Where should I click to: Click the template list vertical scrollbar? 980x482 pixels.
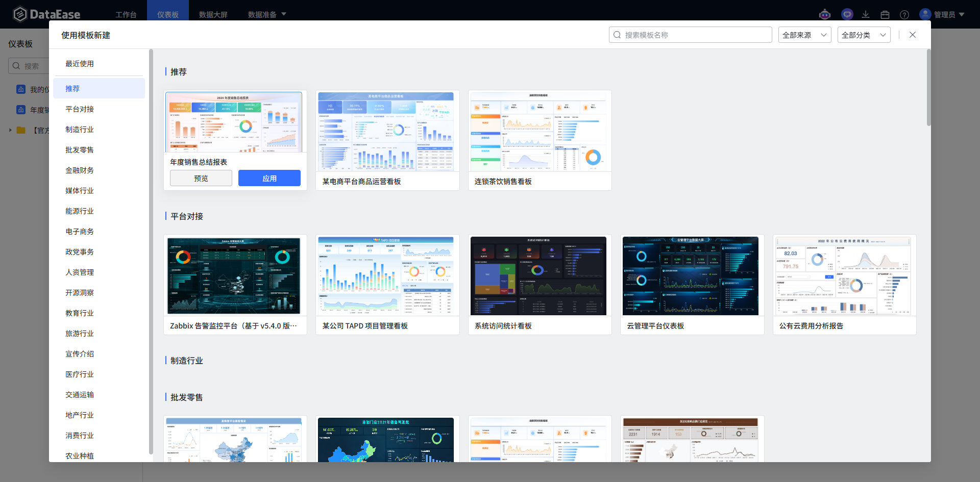click(x=928, y=87)
